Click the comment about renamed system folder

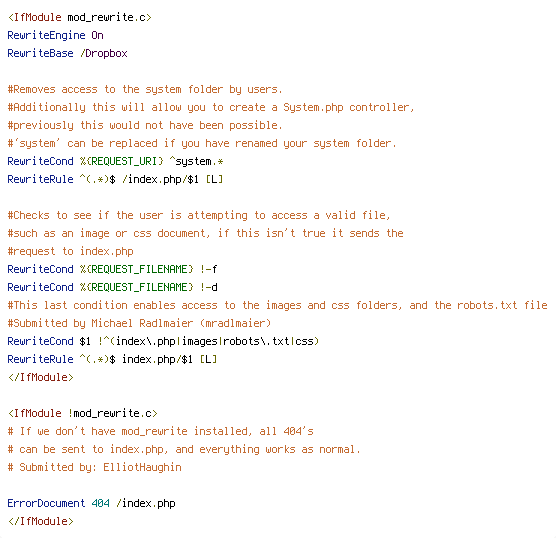[x=202, y=143]
